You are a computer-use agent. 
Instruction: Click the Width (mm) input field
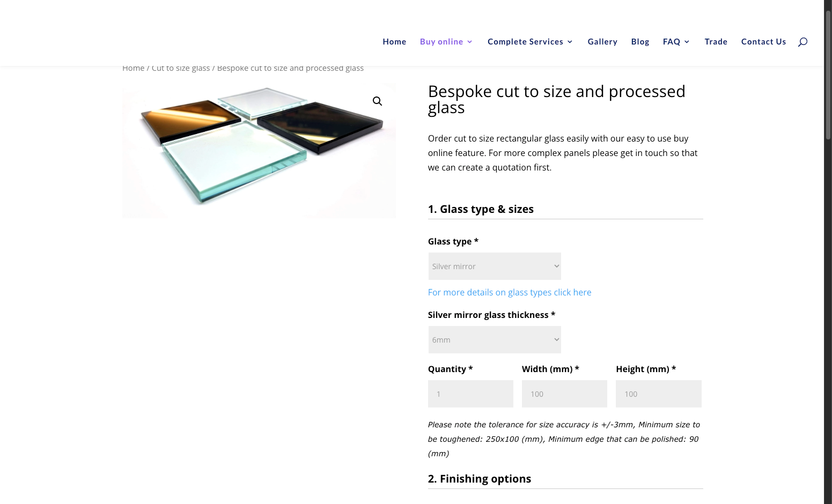[x=564, y=394]
